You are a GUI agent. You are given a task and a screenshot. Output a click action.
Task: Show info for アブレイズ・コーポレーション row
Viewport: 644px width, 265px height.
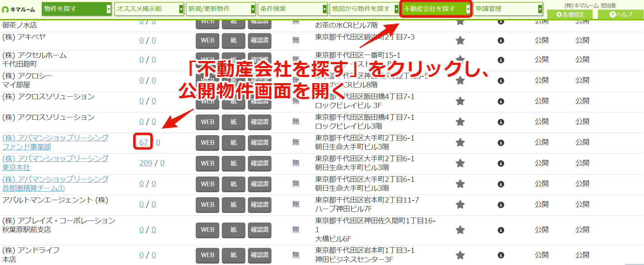point(501,230)
